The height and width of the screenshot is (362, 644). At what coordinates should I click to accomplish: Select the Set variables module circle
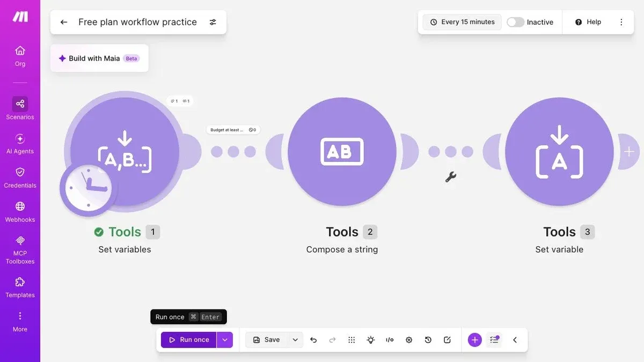(x=125, y=152)
